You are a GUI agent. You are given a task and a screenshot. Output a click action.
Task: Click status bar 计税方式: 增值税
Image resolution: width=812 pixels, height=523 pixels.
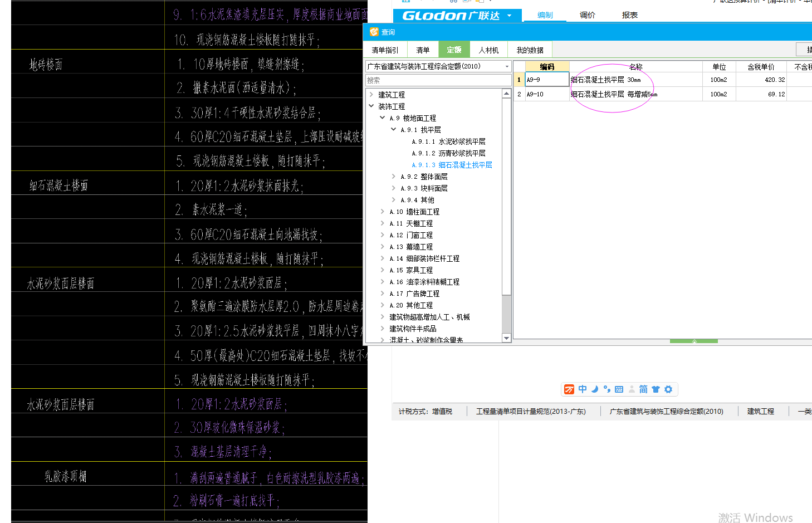(425, 412)
